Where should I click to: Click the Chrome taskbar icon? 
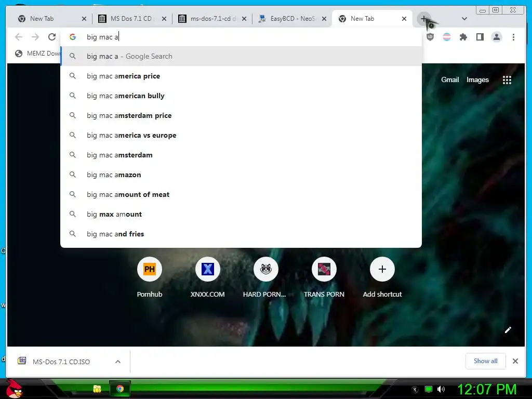(x=120, y=389)
